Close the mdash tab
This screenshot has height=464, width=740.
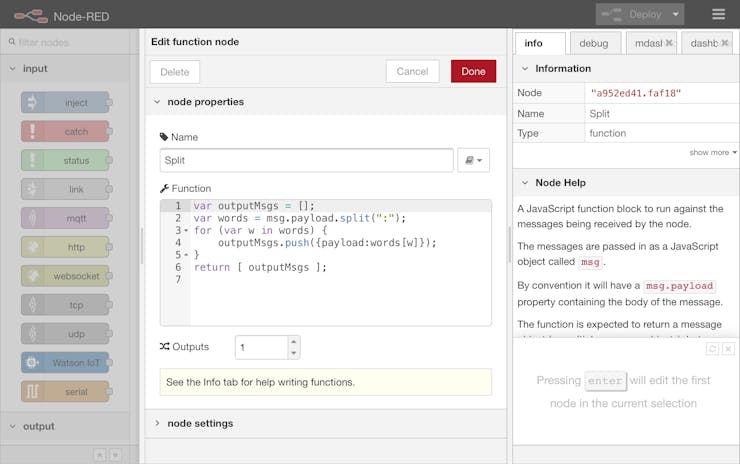[669, 43]
